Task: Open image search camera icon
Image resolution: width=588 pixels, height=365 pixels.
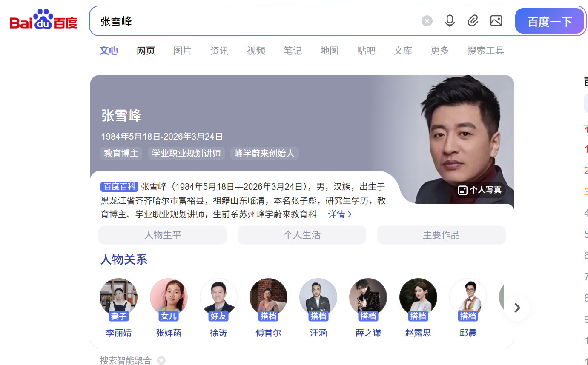Action: click(x=496, y=21)
